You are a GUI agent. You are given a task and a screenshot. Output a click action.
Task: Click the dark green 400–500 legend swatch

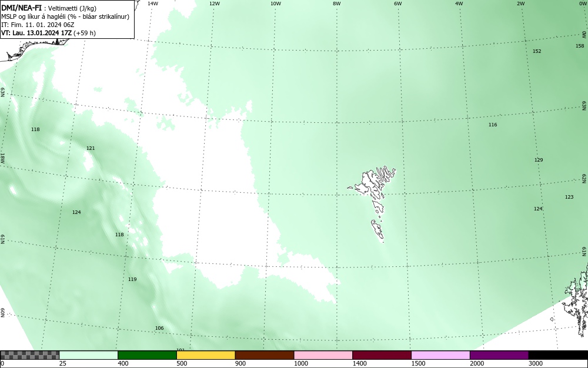tap(147, 355)
